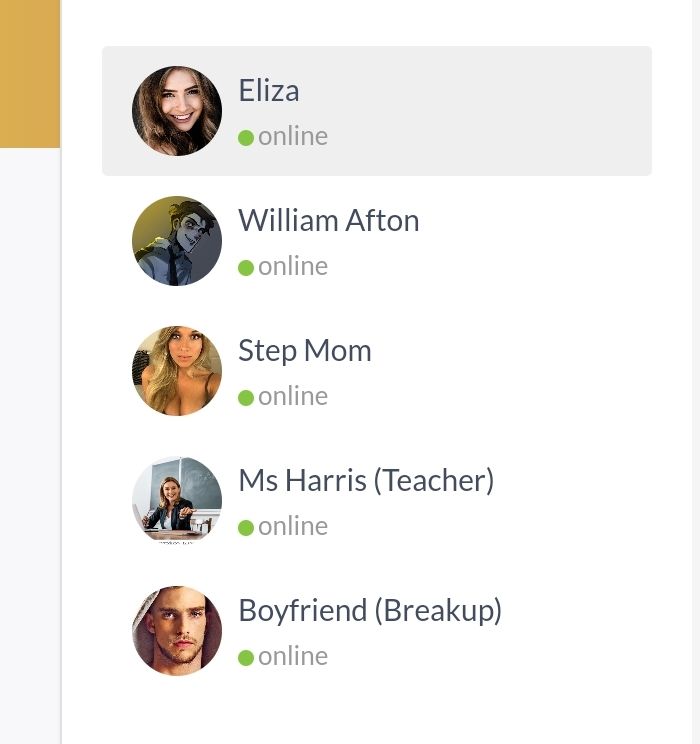The image size is (700, 744).
Task: Select the Ms Harris (Teacher) name
Action: pyautogui.click(x=366, y=481)
